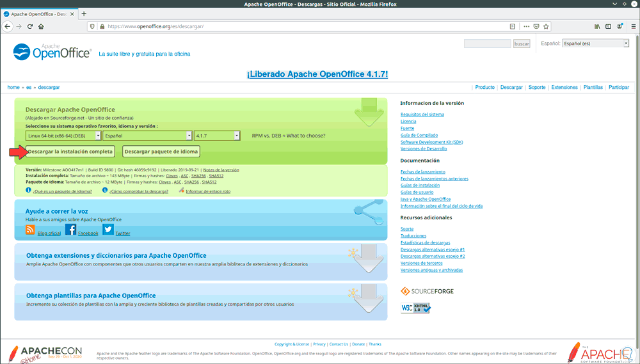
Task: Click Copyright & License footer link
Action: tap(292, 344)
